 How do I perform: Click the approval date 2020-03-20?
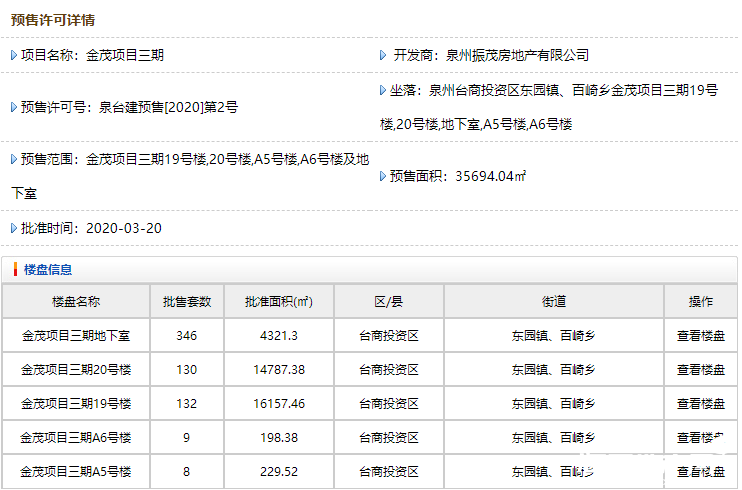[124, 228]
